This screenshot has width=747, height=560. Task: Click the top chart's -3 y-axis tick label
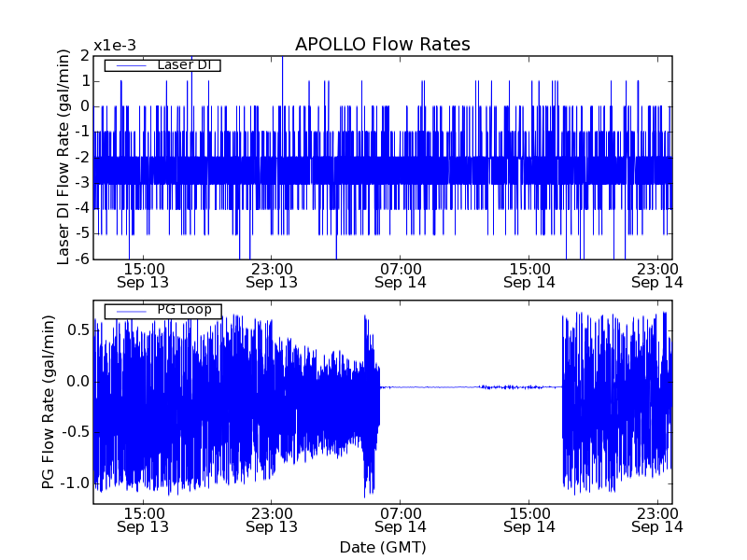click(x=81, y=182)
